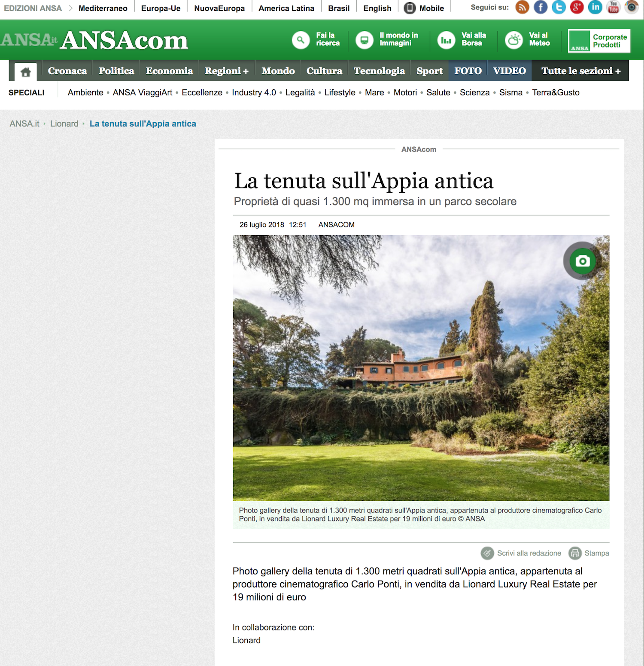Open the Cultura section tab
Image resolution: width=644 pixels, height=666 pixels.
[324, 71]
